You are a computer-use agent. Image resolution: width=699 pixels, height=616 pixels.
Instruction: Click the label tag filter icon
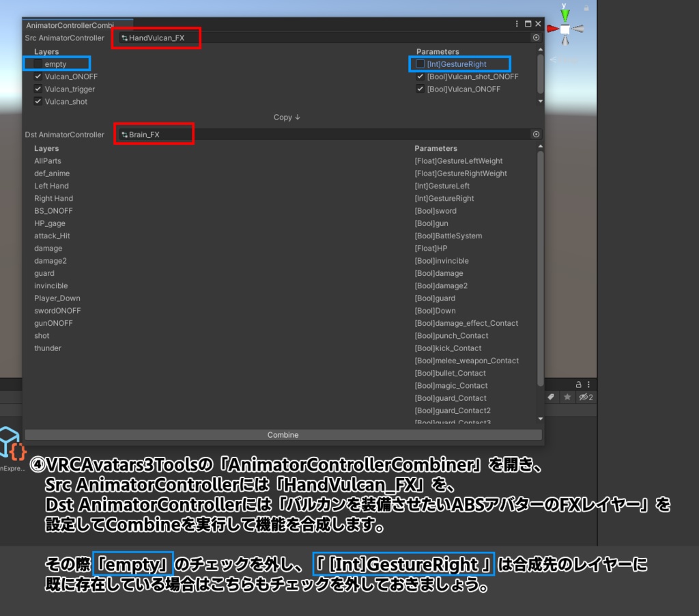[x=551, y=397]
